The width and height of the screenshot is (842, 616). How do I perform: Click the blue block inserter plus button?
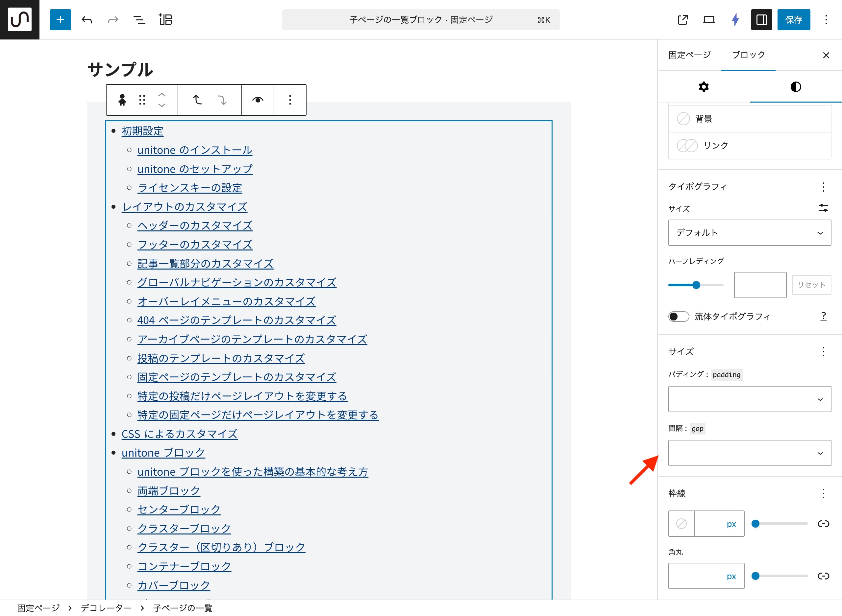tap(60, 20)
